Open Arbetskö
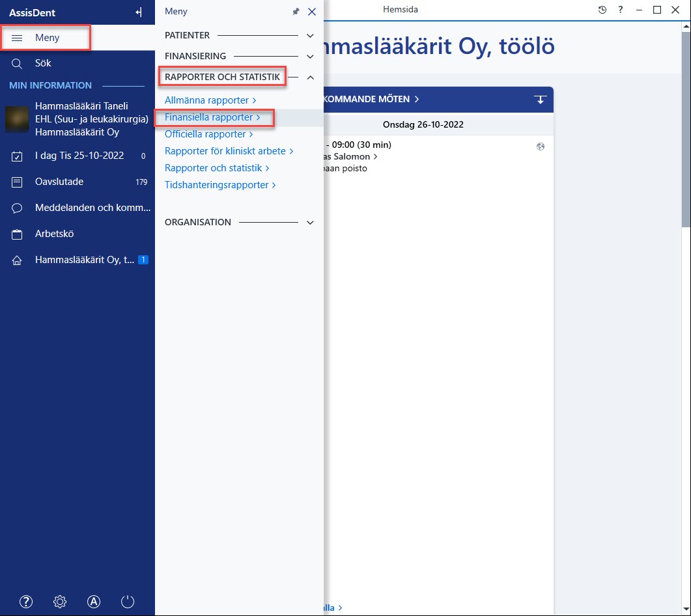 pyautogui.click(x=54, y=234)
